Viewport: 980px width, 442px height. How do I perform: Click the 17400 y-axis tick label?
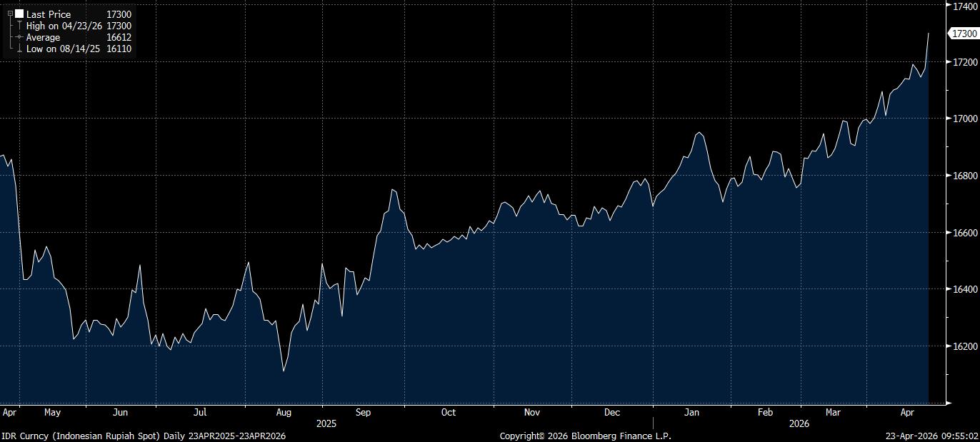click(961, 6)
